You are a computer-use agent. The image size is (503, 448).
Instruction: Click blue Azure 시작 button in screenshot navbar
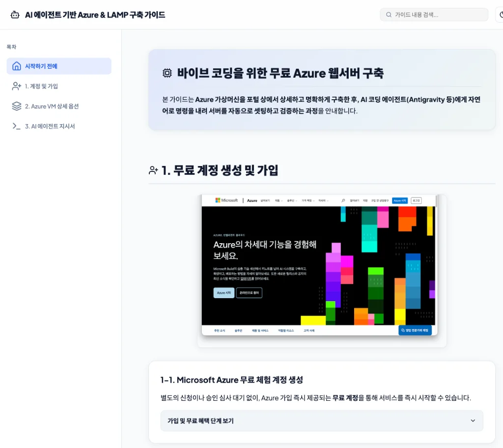click(400, 200)
